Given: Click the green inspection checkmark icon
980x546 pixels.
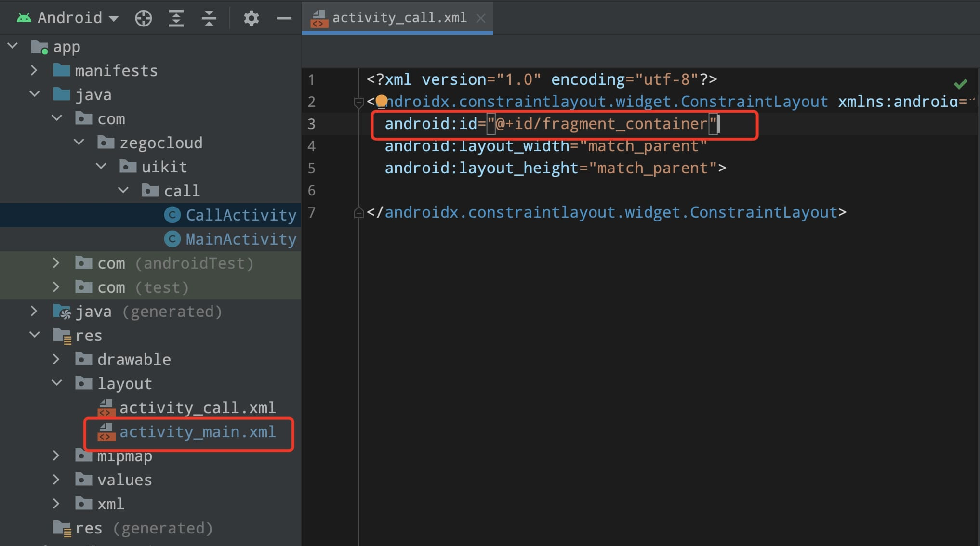Looking at the screenshot, I should pyautogui.click(x=960, y=84).
